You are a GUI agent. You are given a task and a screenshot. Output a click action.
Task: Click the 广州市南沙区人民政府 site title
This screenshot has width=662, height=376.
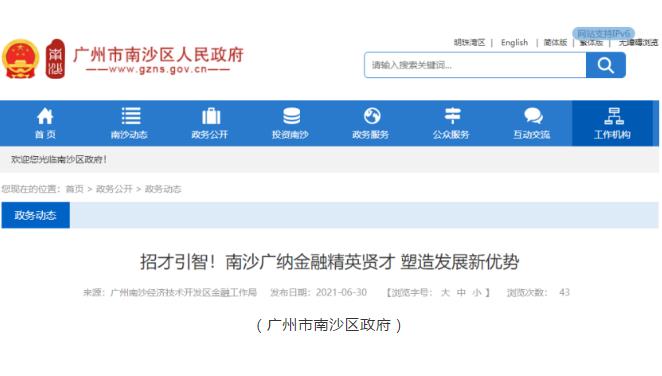[x=159, y=55]
